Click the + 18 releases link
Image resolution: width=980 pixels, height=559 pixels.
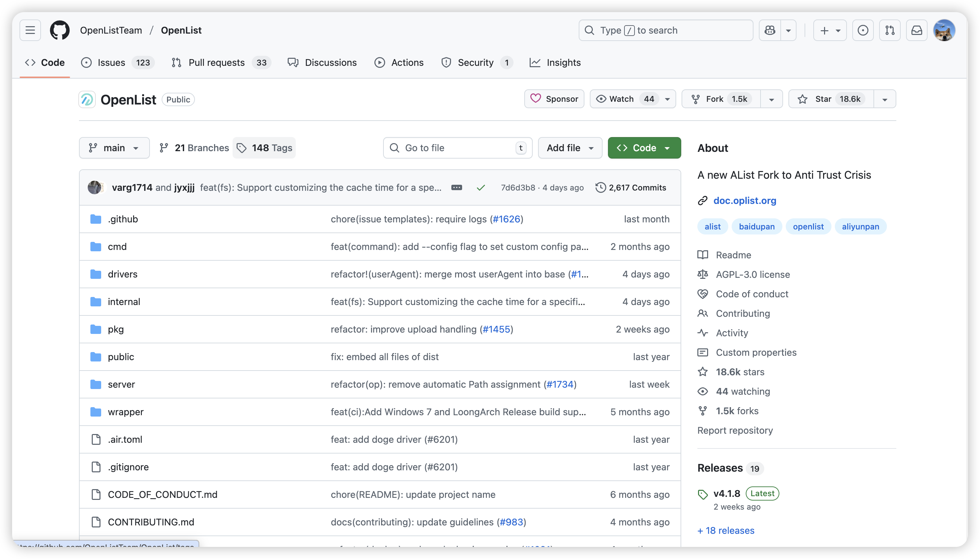coord(726,530)
